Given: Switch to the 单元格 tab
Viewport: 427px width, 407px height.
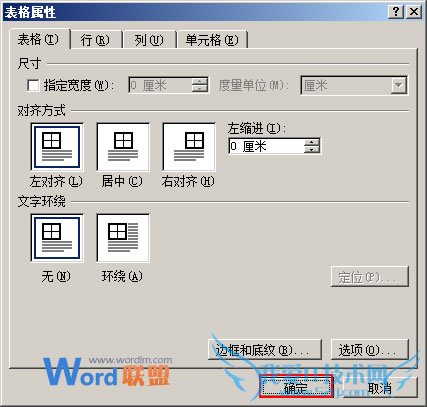Looking at the screenshot, I should pos(212,40).
